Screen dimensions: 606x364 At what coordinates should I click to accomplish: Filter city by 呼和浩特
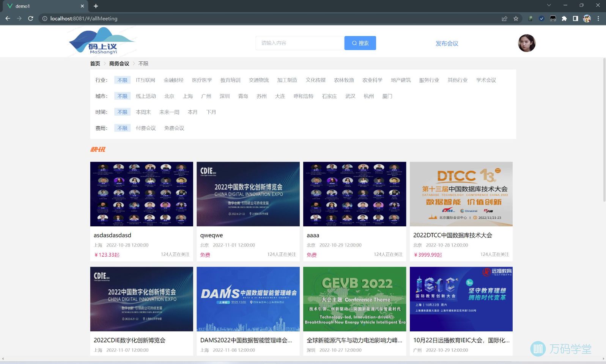coord(304,96)
